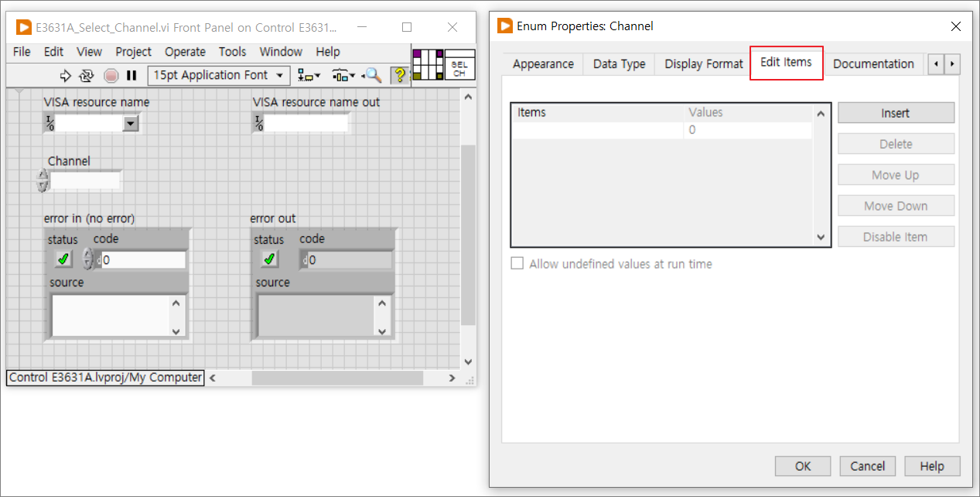Click the Control E3631A.lvproj/My Computer label

click(106, 378)
